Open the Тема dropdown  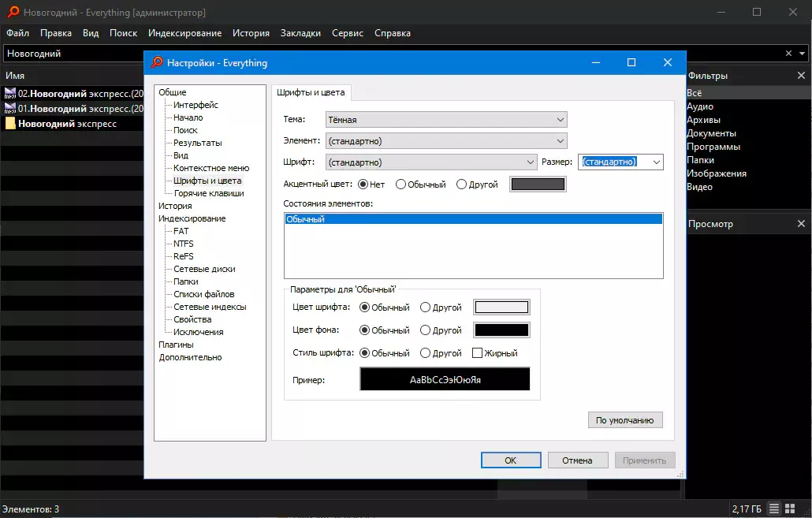[x=446, y=120]
